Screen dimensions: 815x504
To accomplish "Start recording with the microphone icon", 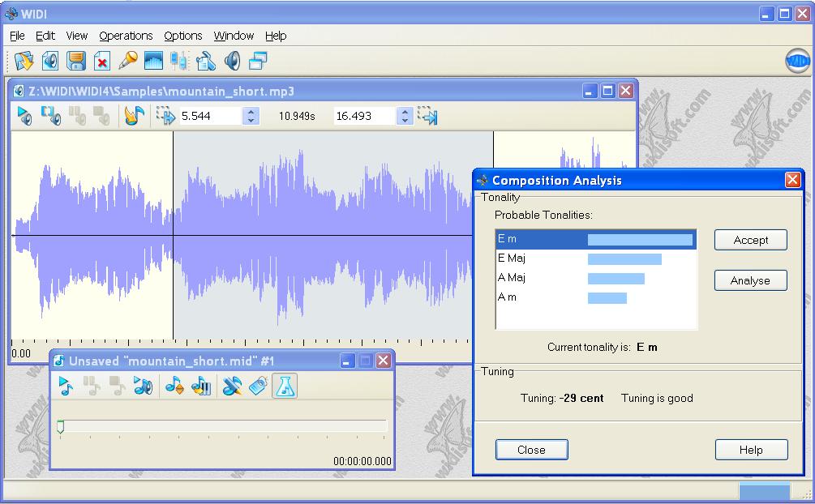I will 128,60.
